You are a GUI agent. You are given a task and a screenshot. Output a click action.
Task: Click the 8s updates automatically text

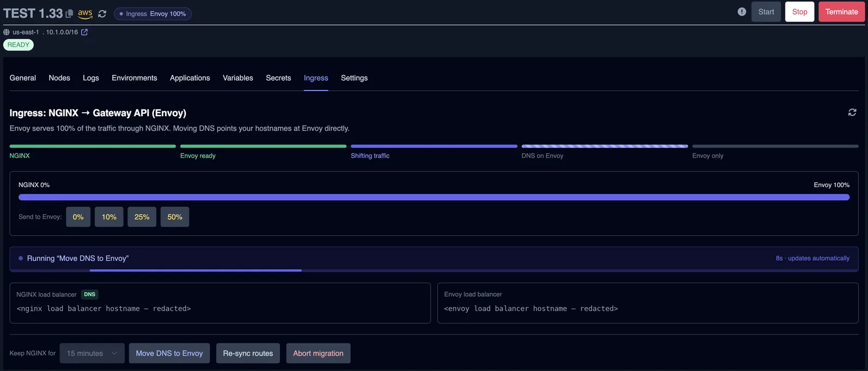click(x=813, y=258)
